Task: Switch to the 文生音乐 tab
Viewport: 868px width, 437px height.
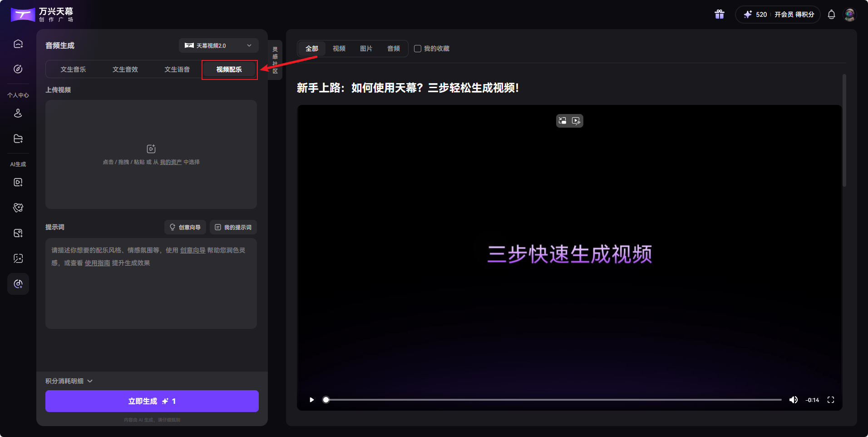Action: click(x=73, y=69)
